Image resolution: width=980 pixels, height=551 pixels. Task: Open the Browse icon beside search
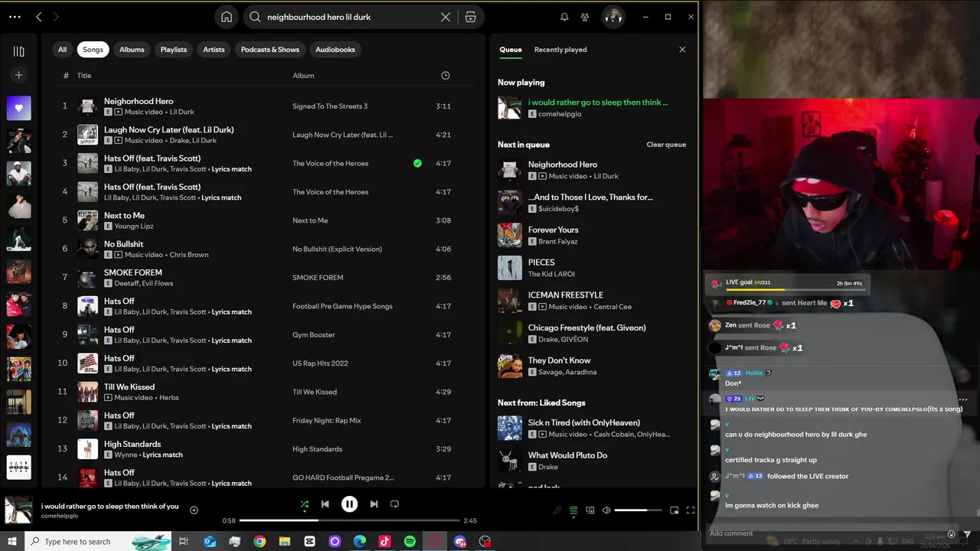(470, 17)
